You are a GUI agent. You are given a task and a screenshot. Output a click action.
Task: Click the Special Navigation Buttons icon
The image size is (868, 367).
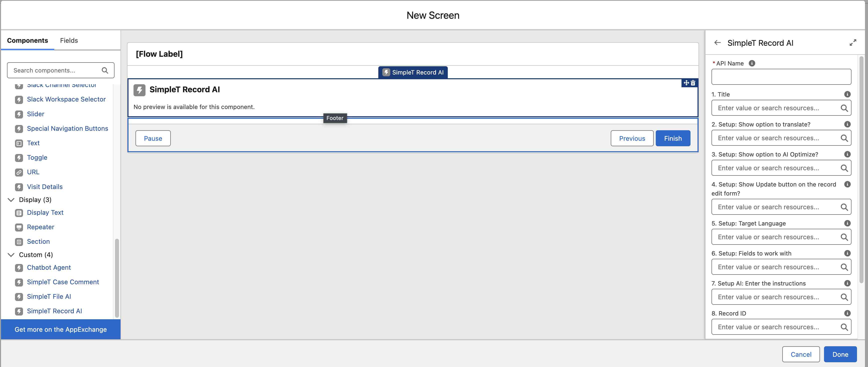19,129
